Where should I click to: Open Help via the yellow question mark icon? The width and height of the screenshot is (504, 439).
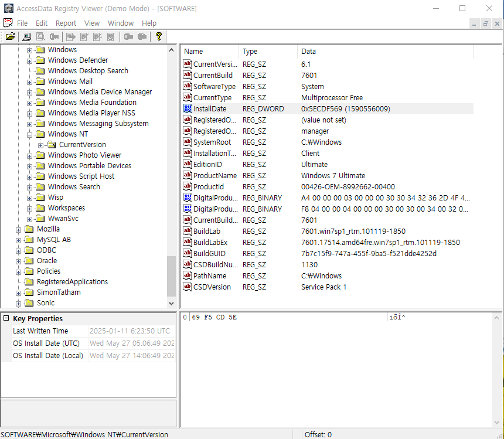point(158,37)
